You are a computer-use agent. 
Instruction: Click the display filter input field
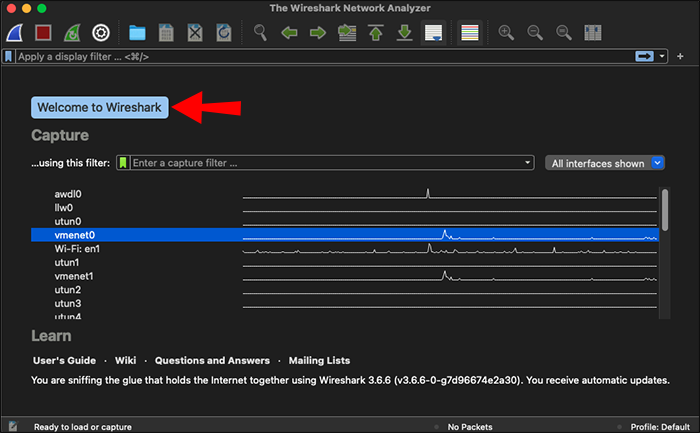[324, 56]
